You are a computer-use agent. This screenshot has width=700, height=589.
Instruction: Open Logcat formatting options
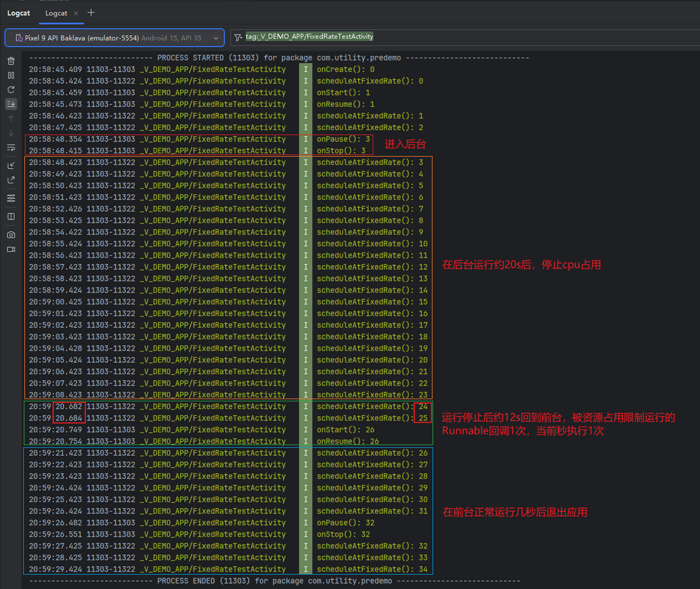11,198
